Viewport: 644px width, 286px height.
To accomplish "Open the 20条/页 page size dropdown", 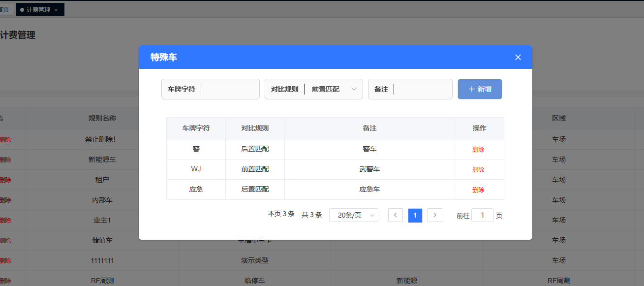I will pyautogui.click(x=354, y=215).
